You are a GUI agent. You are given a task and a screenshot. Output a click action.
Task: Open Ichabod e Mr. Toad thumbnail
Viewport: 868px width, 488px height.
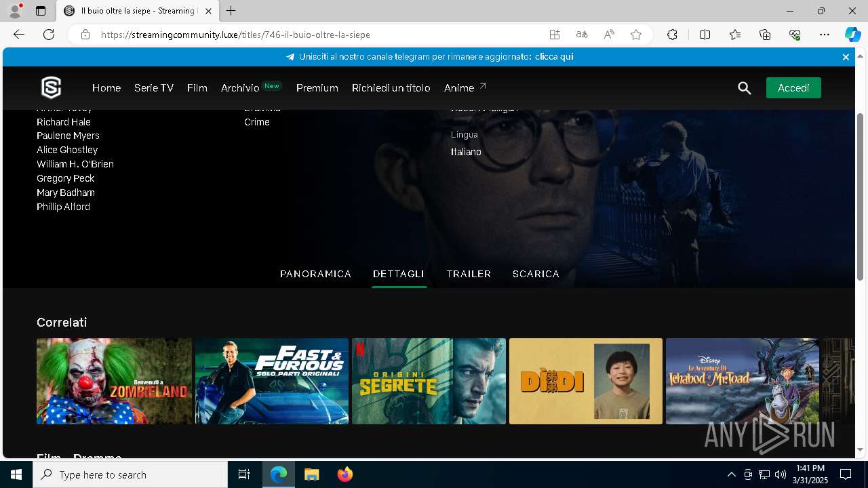coord(743,382)
